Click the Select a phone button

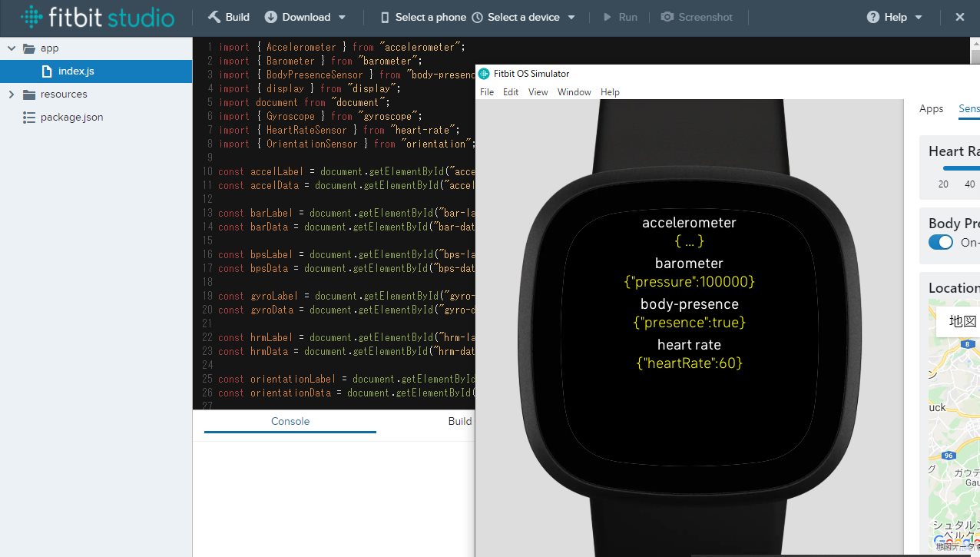click(x=423, y=17)
